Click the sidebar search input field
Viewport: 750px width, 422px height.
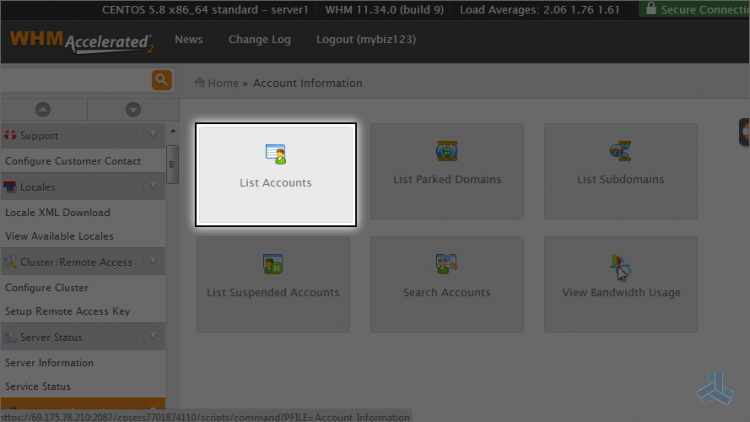click(76, 80)
